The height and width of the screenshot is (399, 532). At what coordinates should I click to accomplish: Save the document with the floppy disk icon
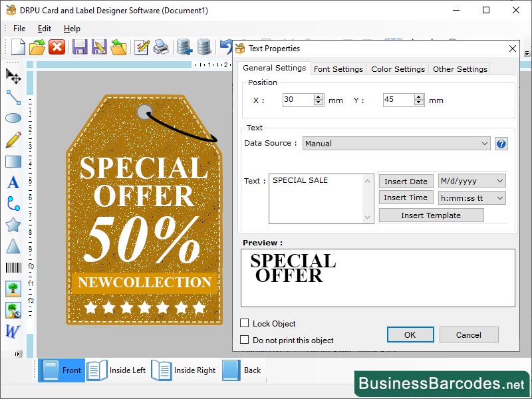point(78,47)
